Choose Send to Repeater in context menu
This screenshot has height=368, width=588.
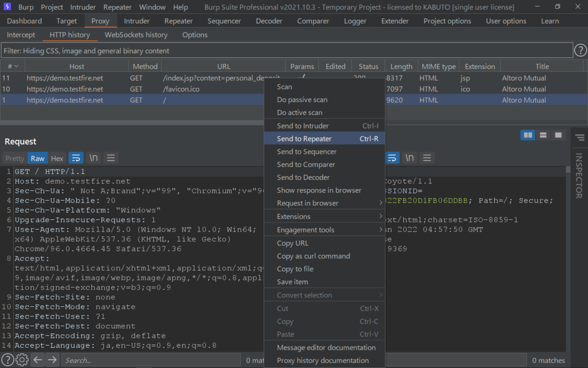pos(324,139)
